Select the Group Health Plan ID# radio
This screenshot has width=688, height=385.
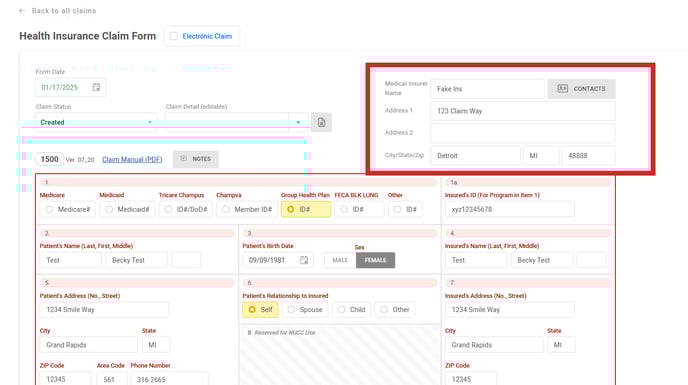click(290, 209)
